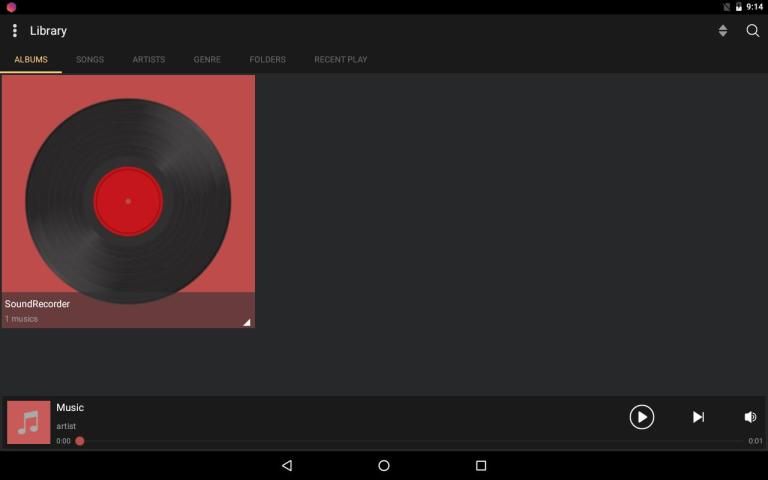Expand SoundRecorder album corner options triangle

pyautogui.click(x=246, y=322)
